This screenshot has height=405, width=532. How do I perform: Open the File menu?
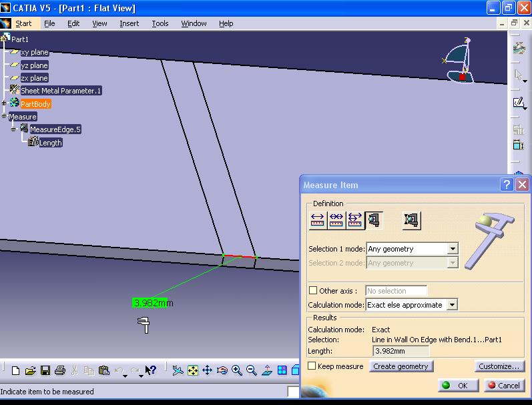click(x=49, y=23)
